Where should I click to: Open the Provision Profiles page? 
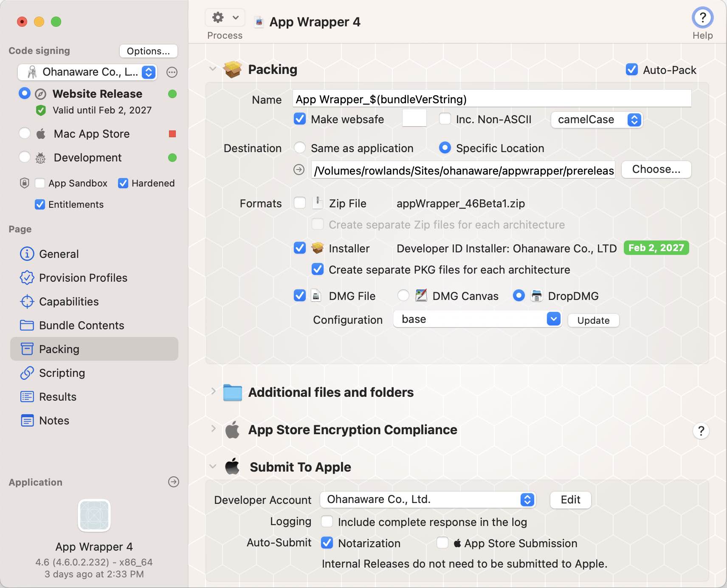pyautogui.click(x=94, y=278)
